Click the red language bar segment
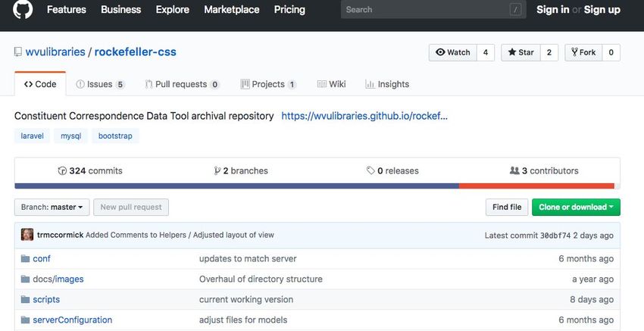Image resolution: width=644 pixels, height=331 pixels. point(536,186)
